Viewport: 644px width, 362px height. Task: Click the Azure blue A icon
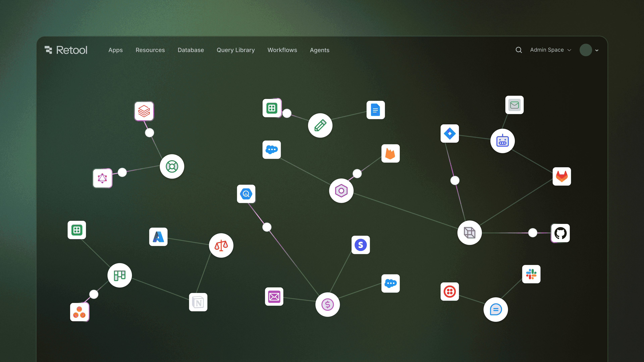pyautogui.click(x=158, y=237)
